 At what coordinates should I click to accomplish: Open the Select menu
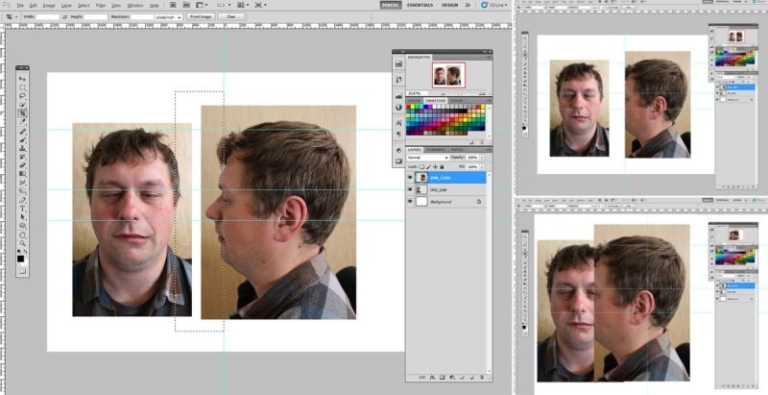click(83, 5)
